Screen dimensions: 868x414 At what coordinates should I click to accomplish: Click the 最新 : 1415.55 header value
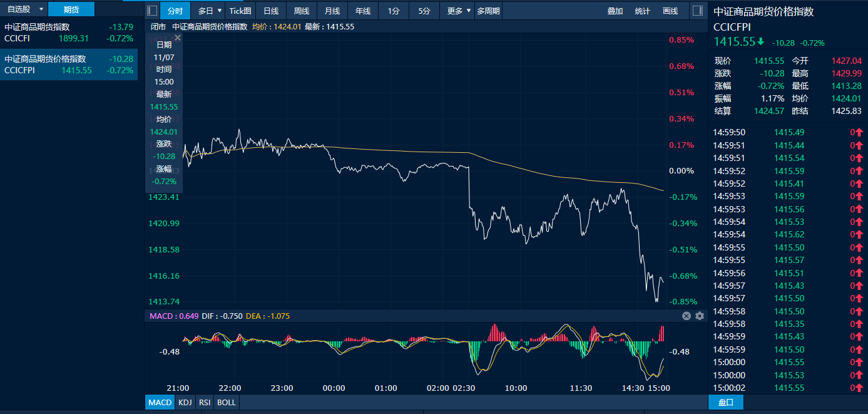tap(329, 27)
